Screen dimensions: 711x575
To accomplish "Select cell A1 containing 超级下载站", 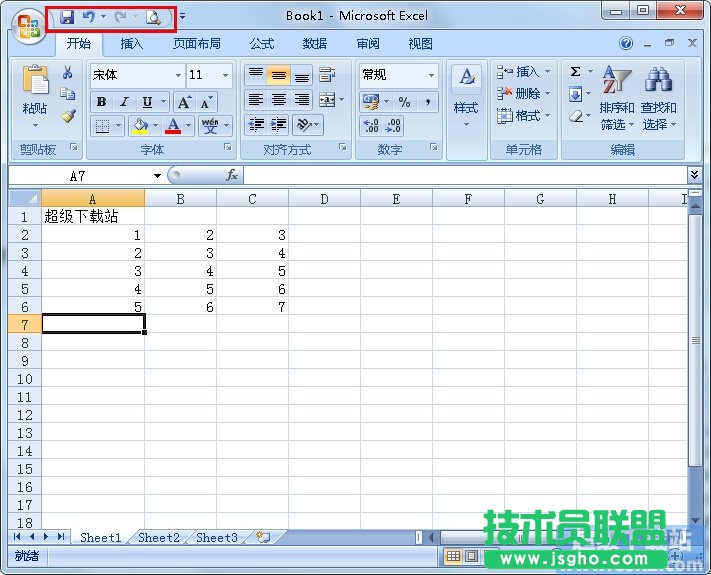I will pyautogui.click(x=93, y=217).
